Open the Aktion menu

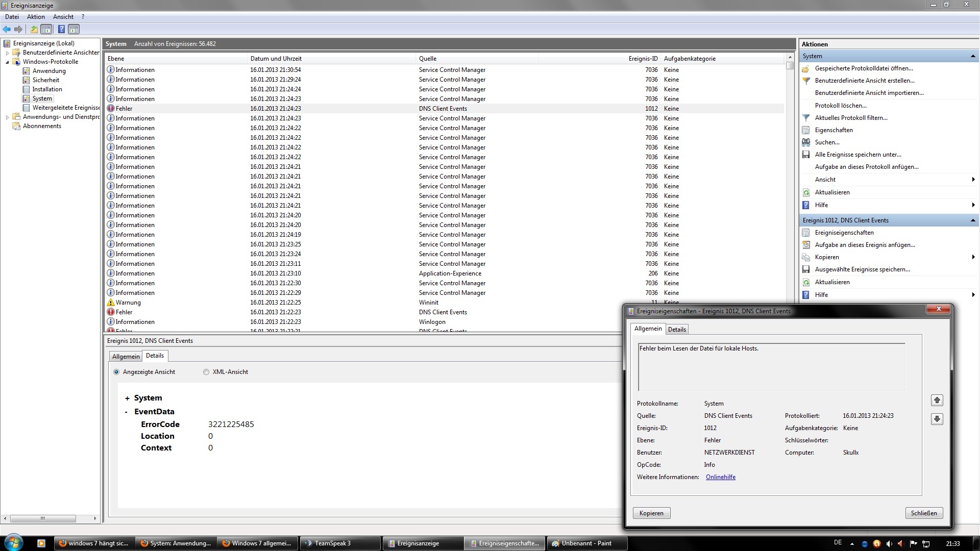[x=36, y=17]
